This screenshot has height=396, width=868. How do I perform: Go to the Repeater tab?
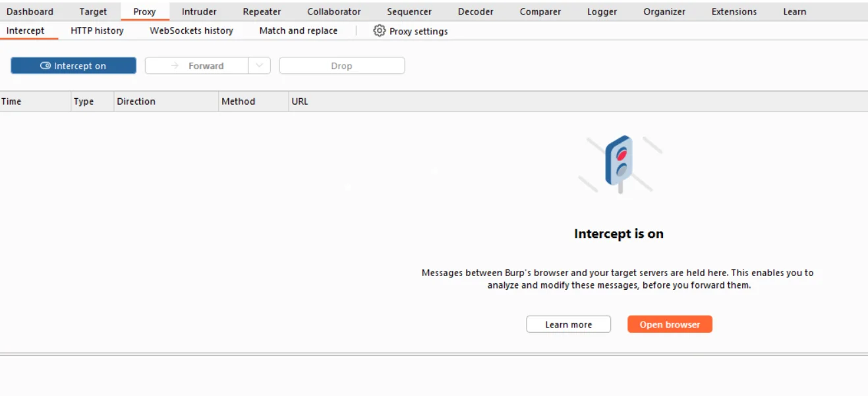[x=262, y=11]
